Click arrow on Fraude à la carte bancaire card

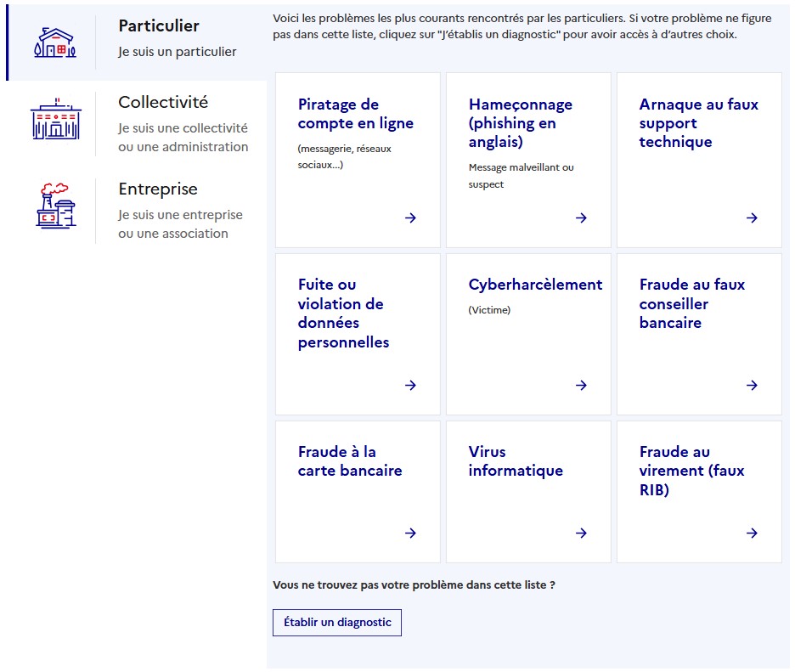tap(410, 534)
